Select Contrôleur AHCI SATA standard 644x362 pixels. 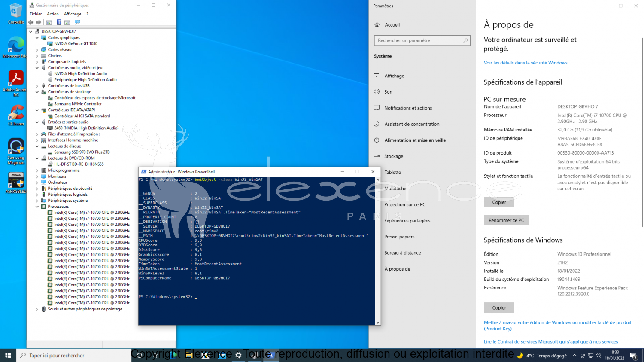click(x=82, y=116)
